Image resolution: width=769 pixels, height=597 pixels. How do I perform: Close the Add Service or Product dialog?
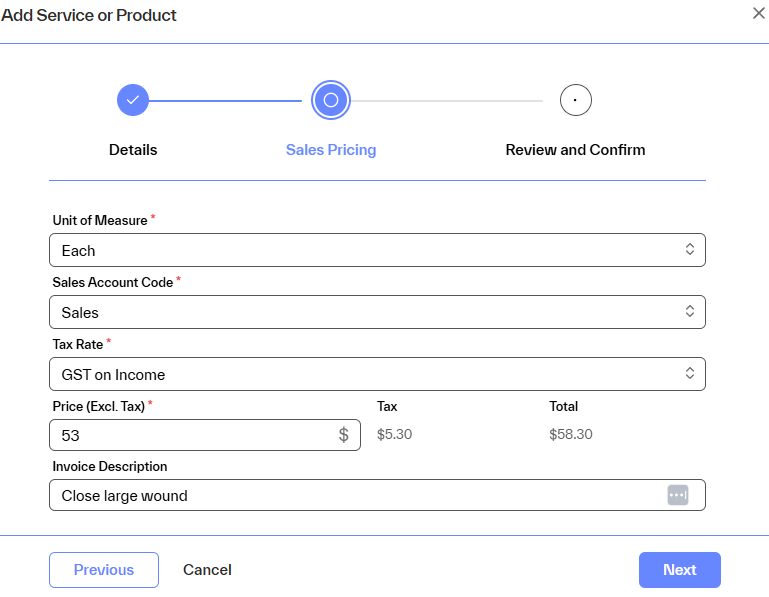758,13
